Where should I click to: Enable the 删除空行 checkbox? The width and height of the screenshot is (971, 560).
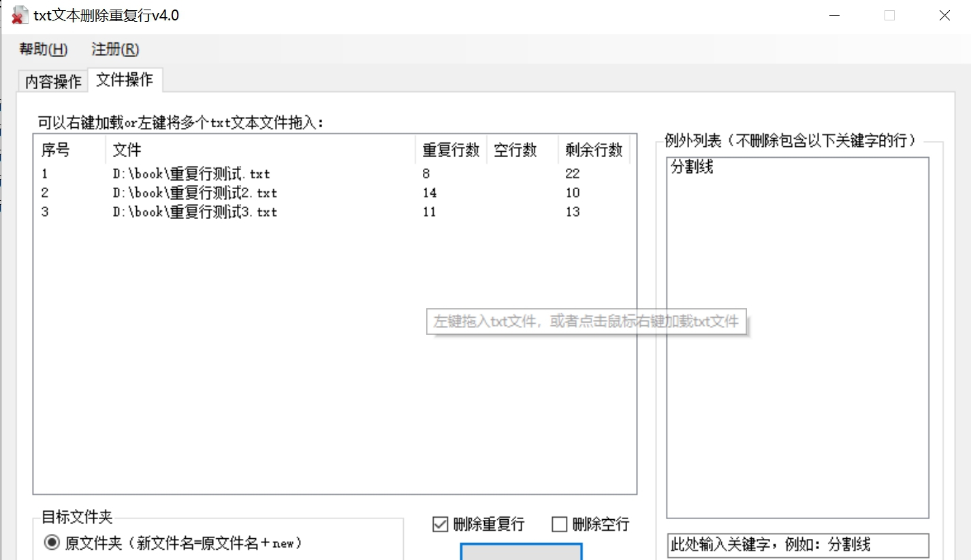pos(560,524)
